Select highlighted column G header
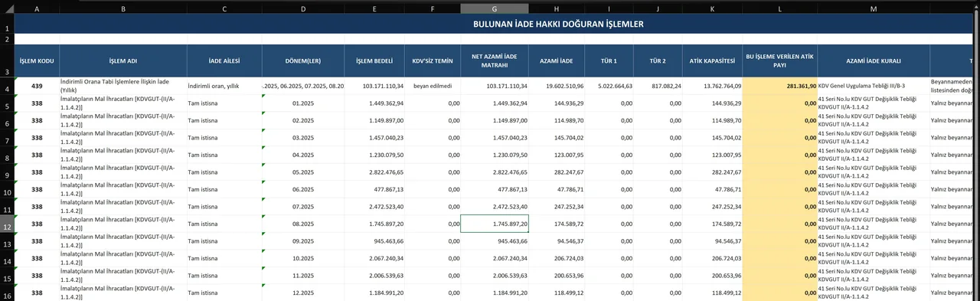This screenshot has width=980, height=301. pos(495,8)
